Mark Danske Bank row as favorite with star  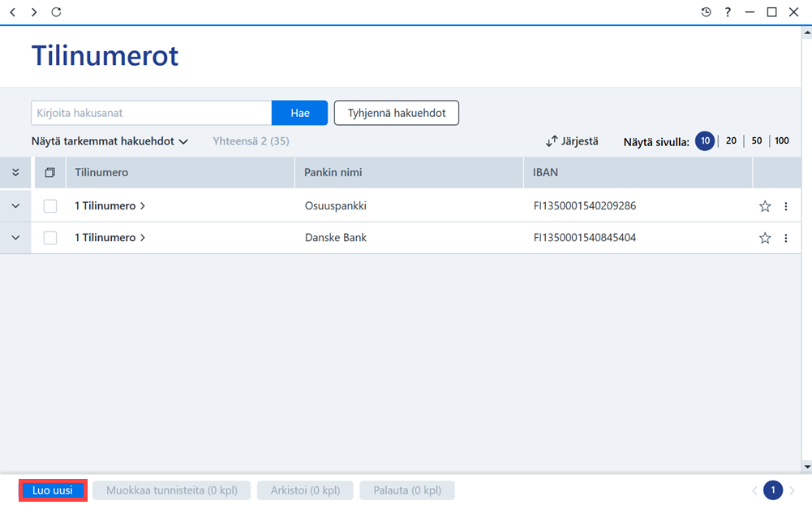point(765,238)
